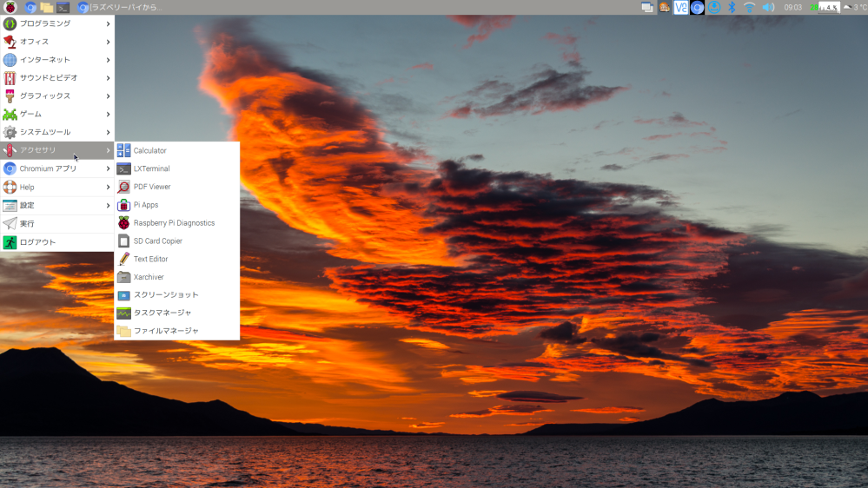Start SD Card Copier

pyautogui.click(x=157, y=241)
